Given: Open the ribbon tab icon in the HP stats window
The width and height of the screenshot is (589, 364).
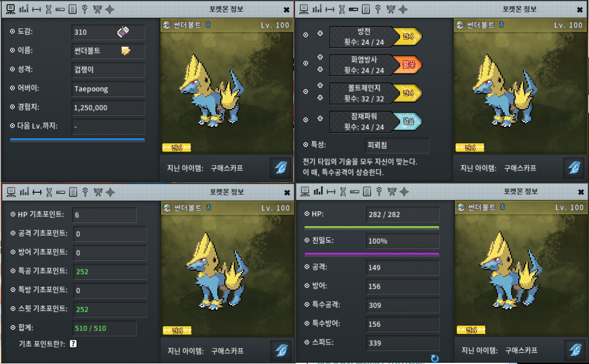Looking at the screenshot, I should tap(392, 192).
